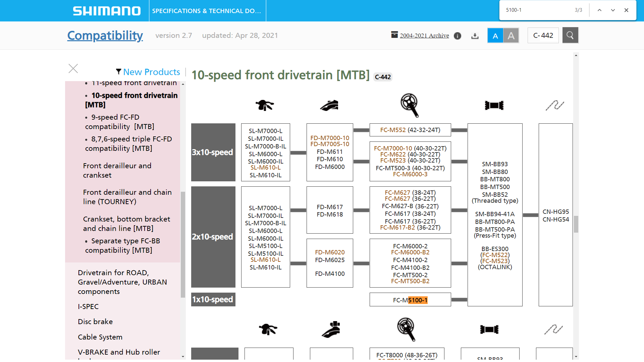The image size is (644, 362).
Task: Click the lower shift lever icon
Action: tap(268, 329)
